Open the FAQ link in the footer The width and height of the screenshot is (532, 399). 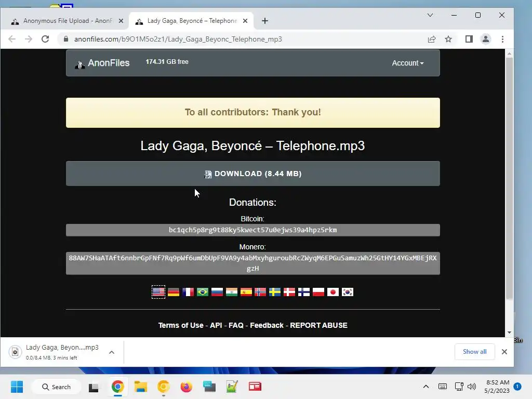pos(236,325)
